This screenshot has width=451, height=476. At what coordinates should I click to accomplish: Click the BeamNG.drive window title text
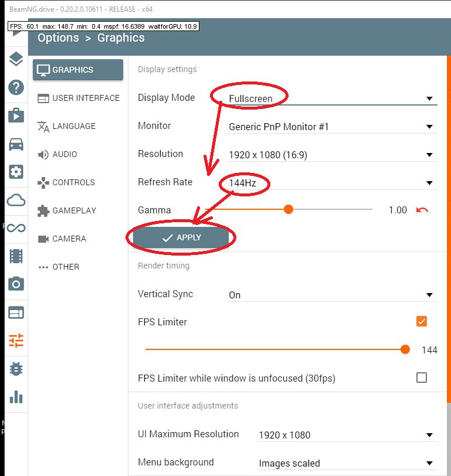coord(81,9)
